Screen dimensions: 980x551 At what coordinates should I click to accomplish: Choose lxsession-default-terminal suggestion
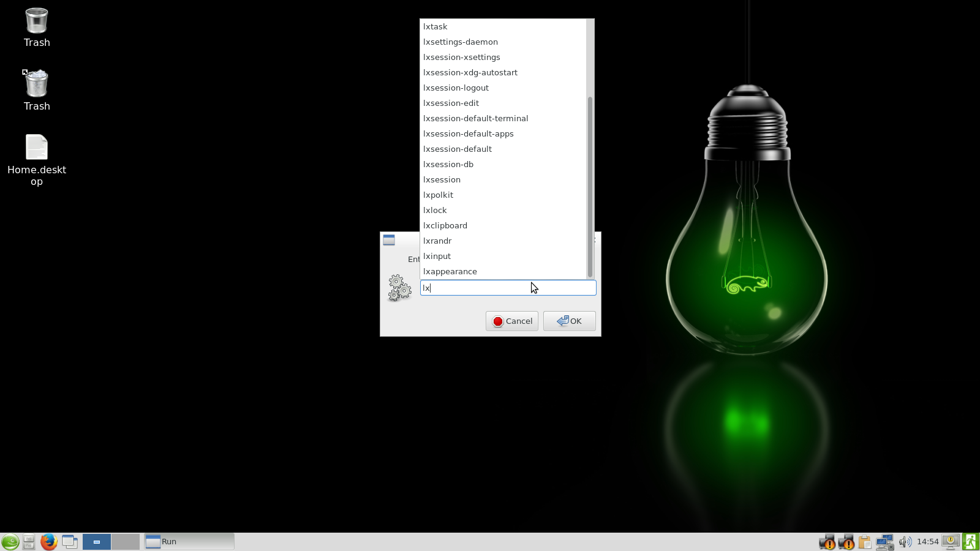[x=475, y=118]
